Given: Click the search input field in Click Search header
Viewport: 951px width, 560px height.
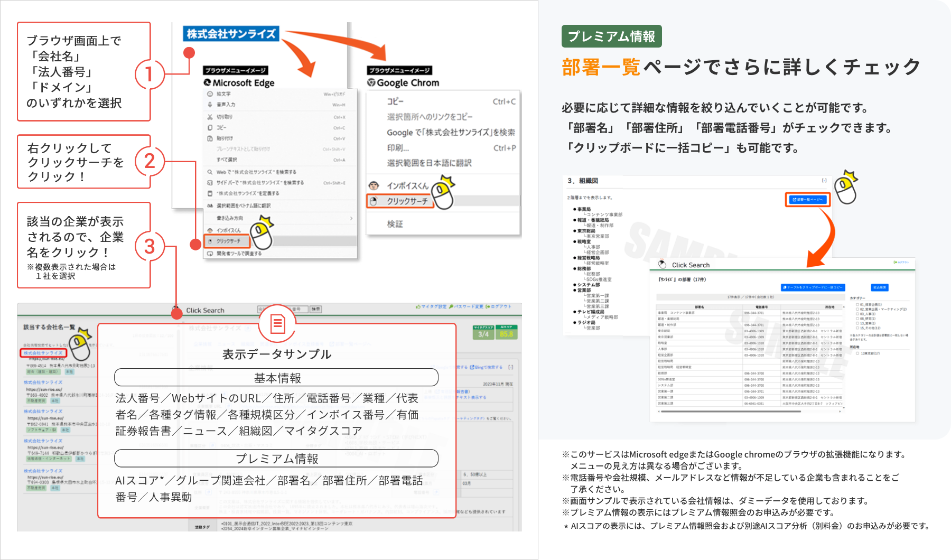Looking at the screenshot, I should [x=283, y=309].
